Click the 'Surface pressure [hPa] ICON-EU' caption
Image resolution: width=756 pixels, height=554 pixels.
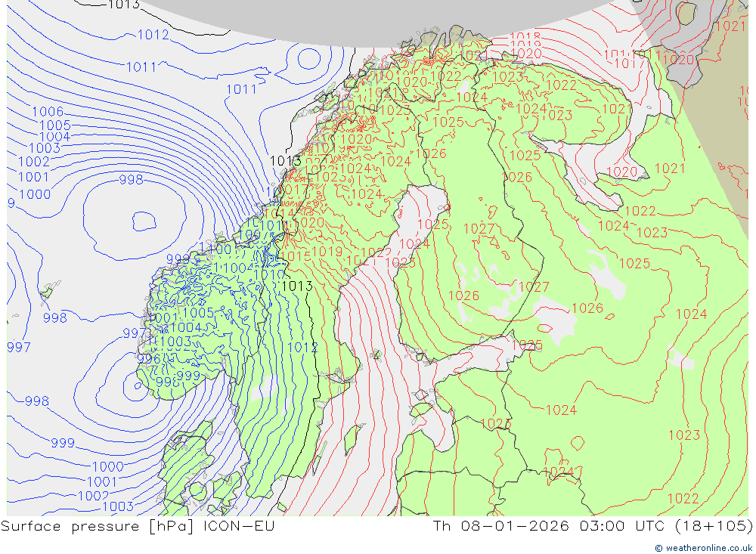pos(138,525)
